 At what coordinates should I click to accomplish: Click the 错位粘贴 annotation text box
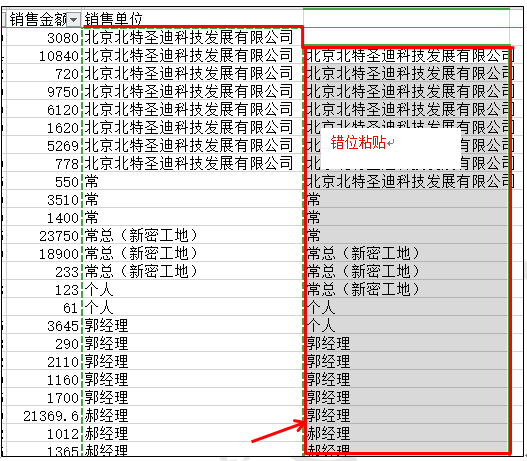391,148
